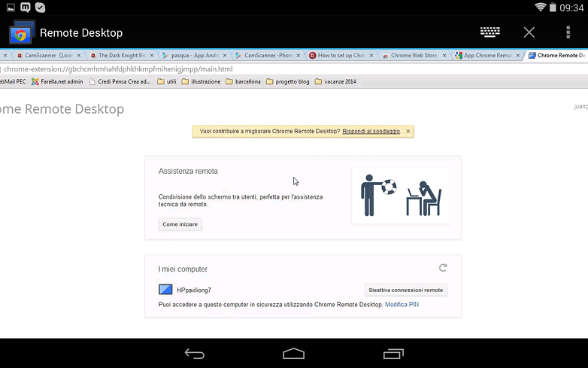The image size is (588, 368).
Task: Click the remote assistance illustration
Action: [x=401, y=196]
